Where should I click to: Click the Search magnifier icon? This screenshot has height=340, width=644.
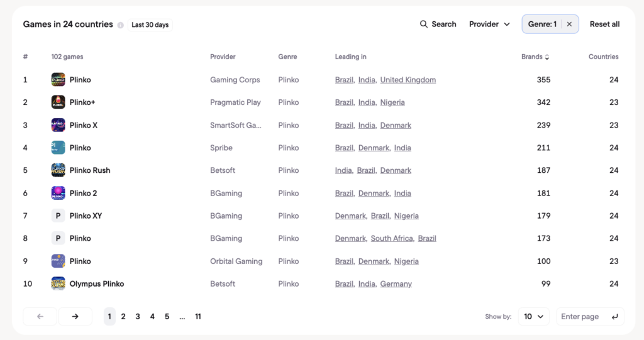coord(423,25)
